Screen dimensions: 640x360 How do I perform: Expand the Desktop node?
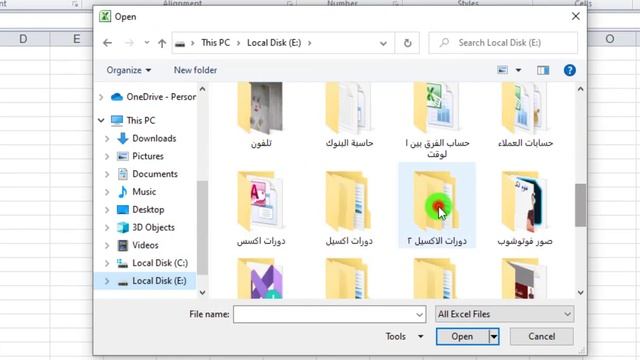click(x=107, y=210)
